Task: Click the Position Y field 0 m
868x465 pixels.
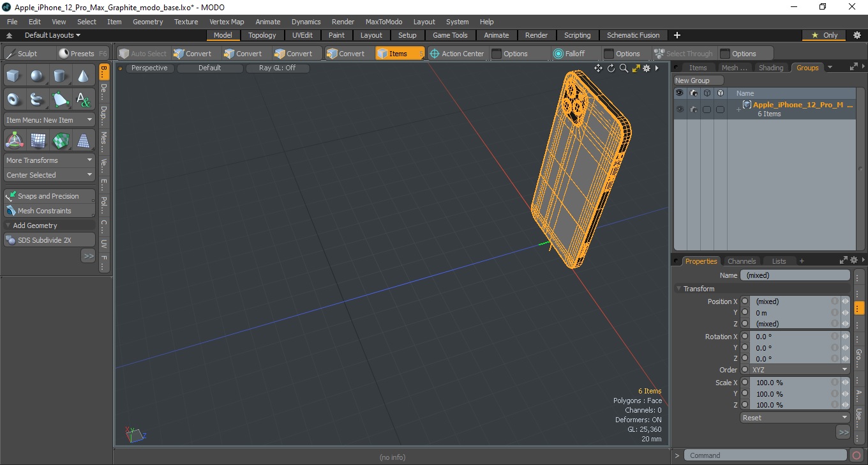Action: point(790,313)
